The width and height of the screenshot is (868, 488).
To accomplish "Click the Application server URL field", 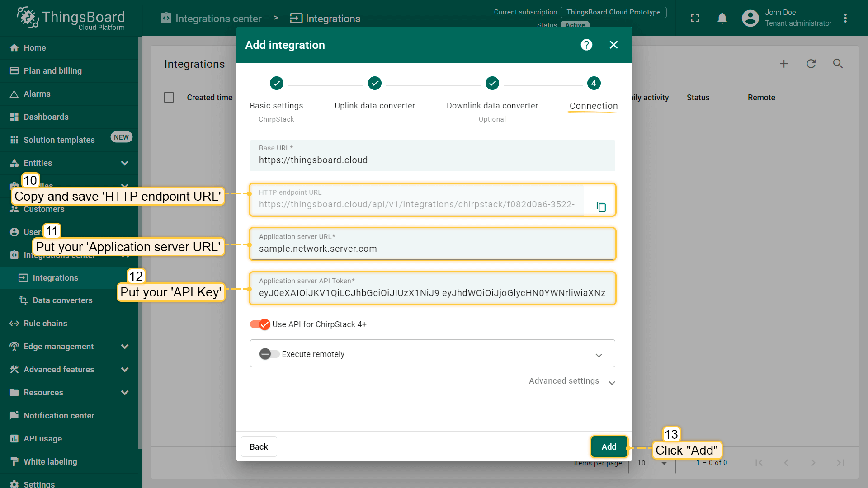I will click(x=432, y=249).
